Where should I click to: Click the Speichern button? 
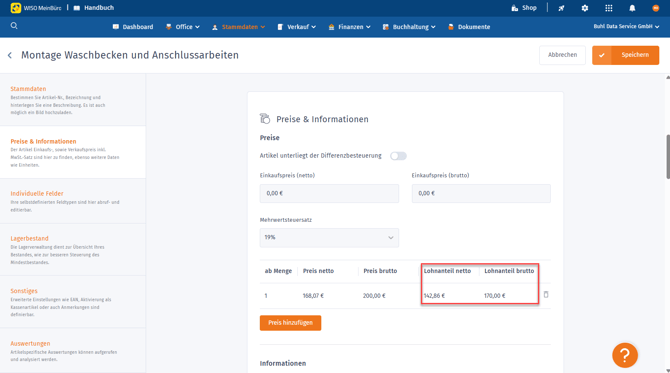point(625,55)
